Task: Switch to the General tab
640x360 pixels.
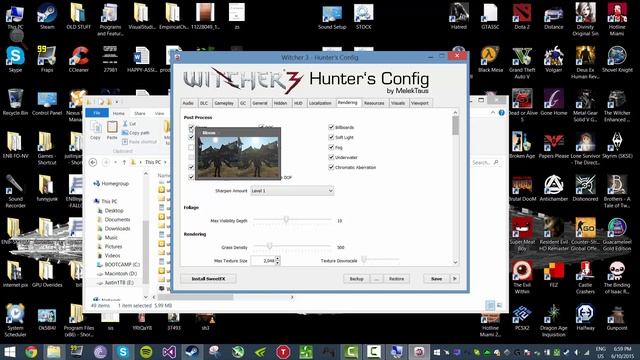Action: coord(260,103)
